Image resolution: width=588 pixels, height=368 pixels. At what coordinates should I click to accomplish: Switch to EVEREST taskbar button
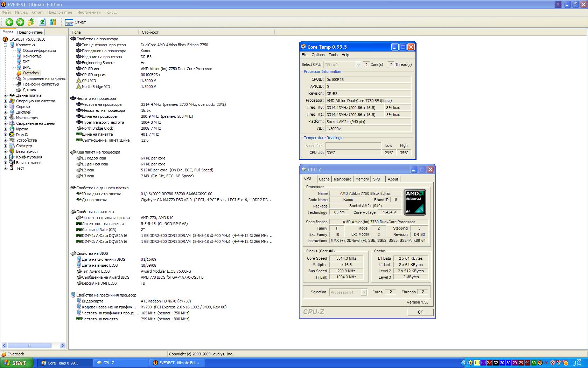pyautogui.click(x=177, y=363)
